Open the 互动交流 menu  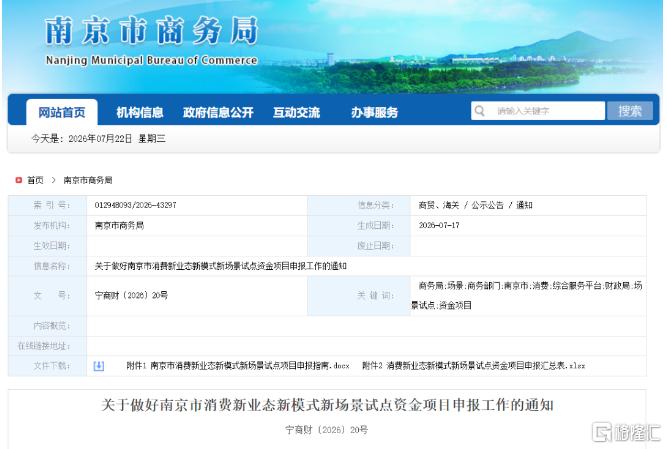click(296, 112)
